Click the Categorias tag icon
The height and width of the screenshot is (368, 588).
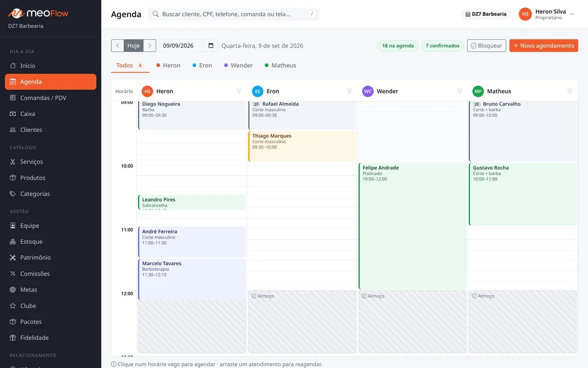pyautogui.click(x=13, y=194)
